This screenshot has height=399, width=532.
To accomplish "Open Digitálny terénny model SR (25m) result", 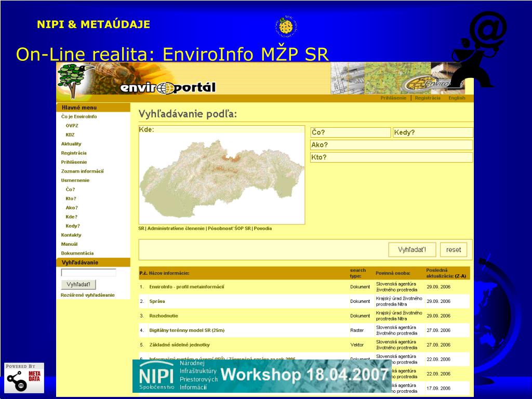I will coord(187,330).
